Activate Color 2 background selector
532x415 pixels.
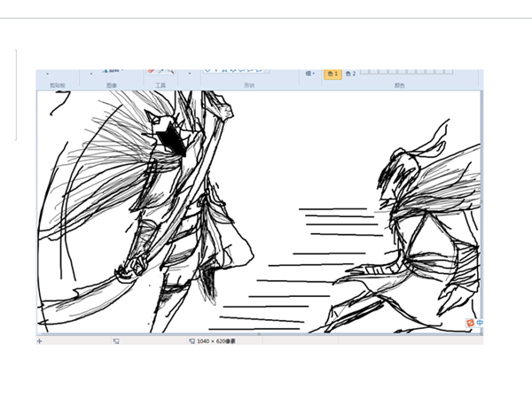(x=350, y=74)
